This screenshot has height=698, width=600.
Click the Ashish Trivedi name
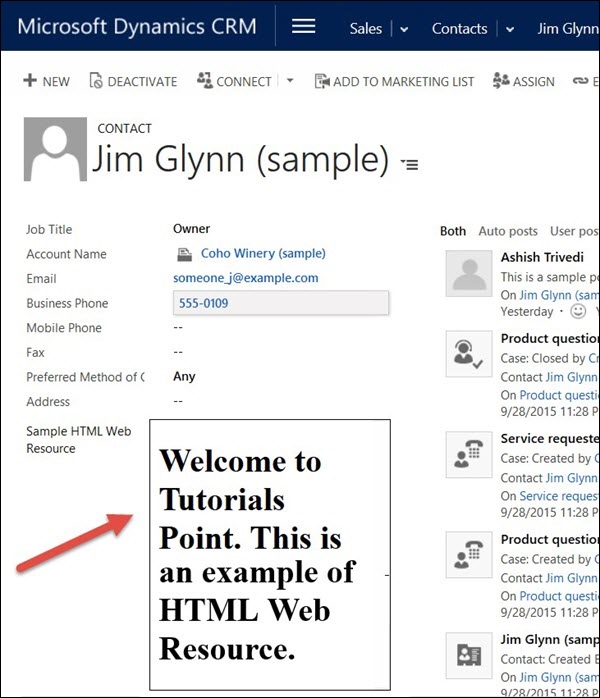[542, 257]
